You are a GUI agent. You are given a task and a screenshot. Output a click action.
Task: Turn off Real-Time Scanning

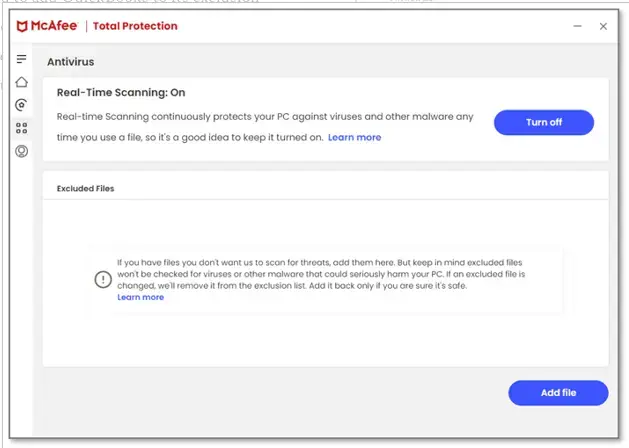[544, 122]
